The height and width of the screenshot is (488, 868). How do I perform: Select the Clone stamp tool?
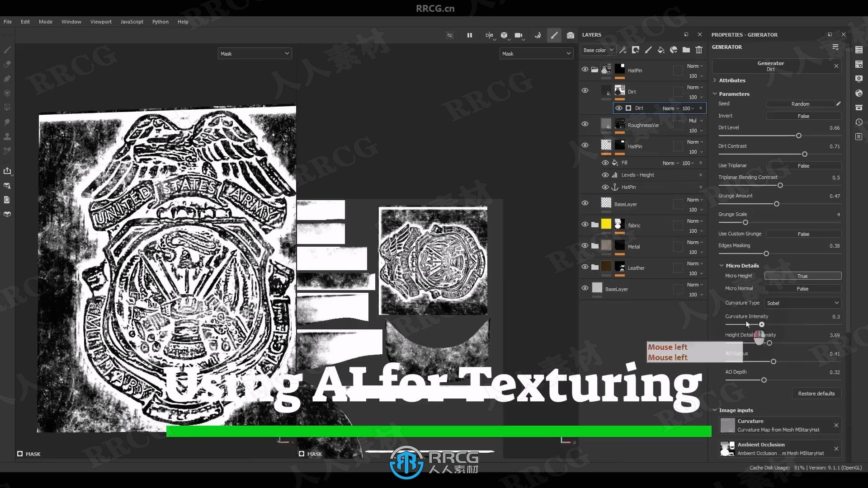click(7, 136)
